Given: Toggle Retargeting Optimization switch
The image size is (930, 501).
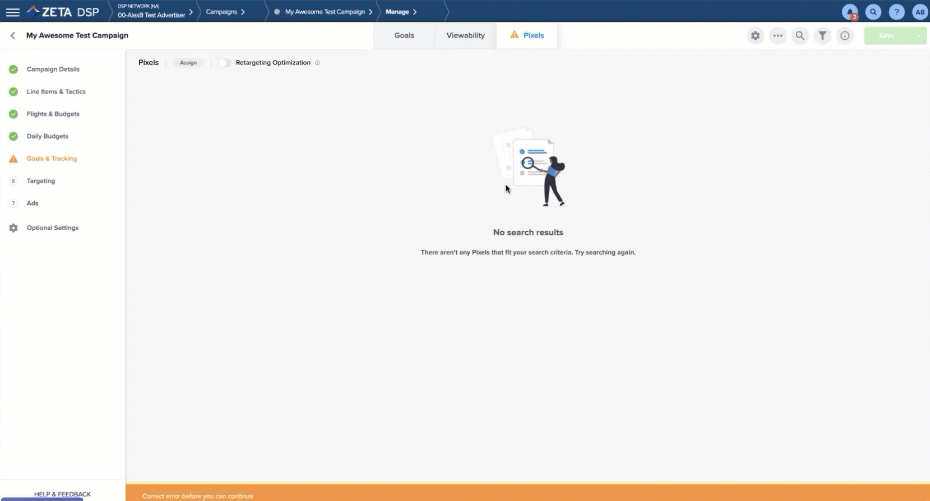Looking at the screenshot, I should point(225,63).
